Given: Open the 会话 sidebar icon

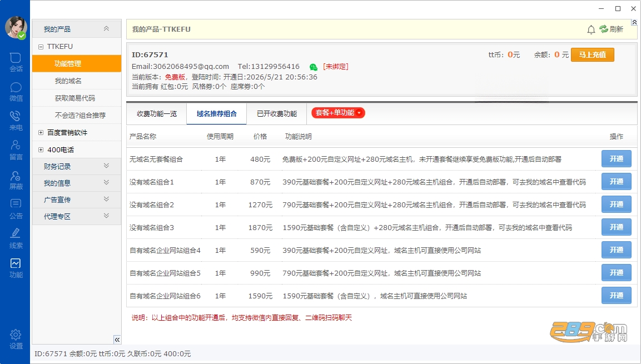Looking at the screenshot, I should point(16,62).
